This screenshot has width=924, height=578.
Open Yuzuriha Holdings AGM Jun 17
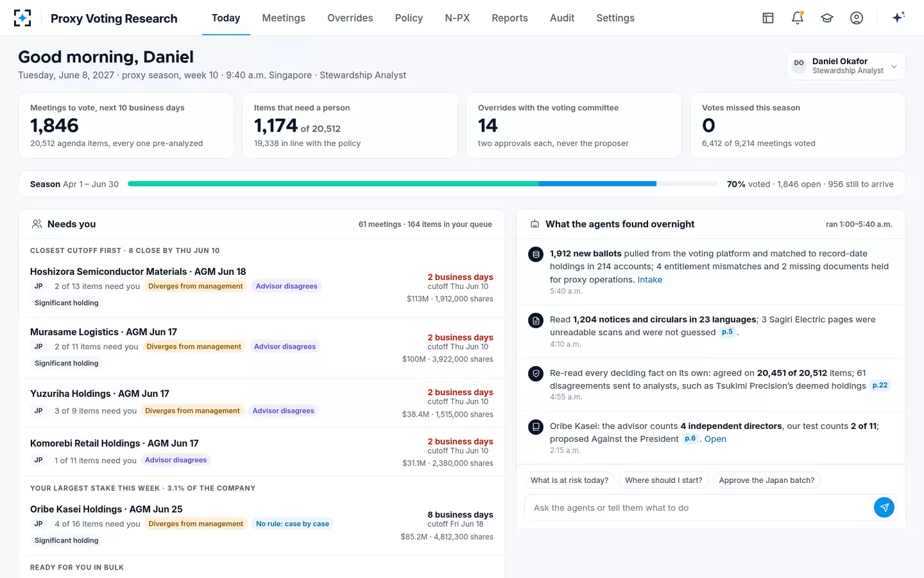tap(262, 403)
